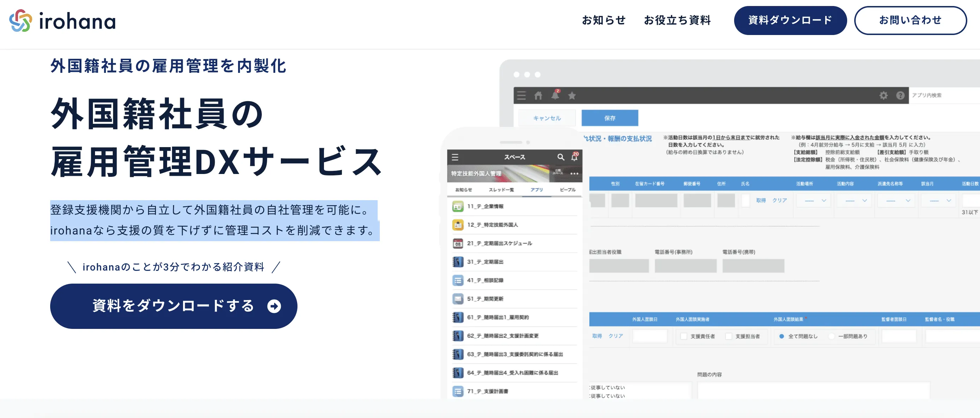Open the 派遣先名称等 dropdown
The height and width of the screenshot is (418, 980).
(x=897, y=201)
